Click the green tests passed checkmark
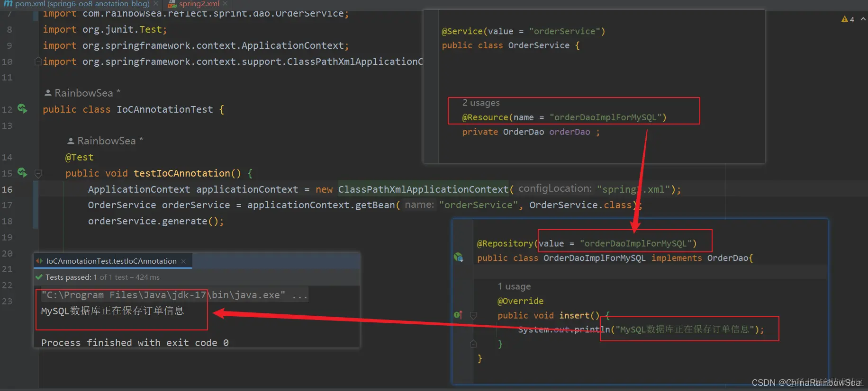This screenshot has width=868, height=391. click(39, 277)
